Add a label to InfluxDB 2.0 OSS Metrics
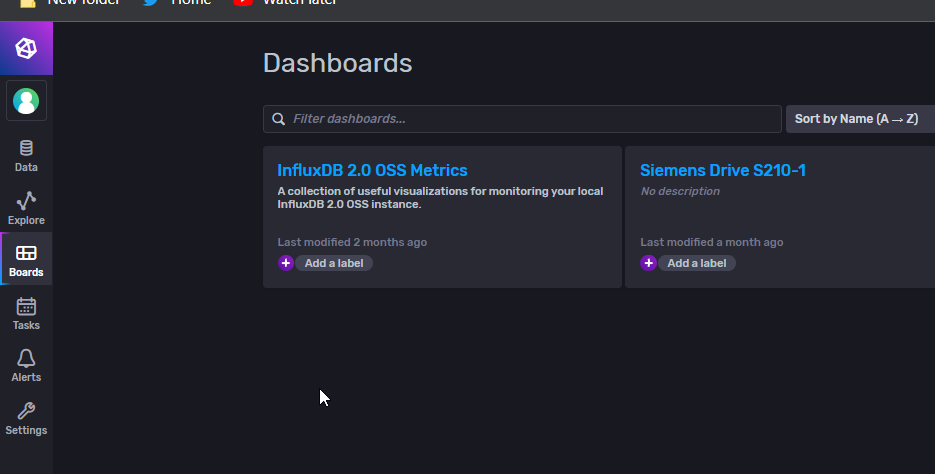 pyautogui.click(x=334, y=263)
